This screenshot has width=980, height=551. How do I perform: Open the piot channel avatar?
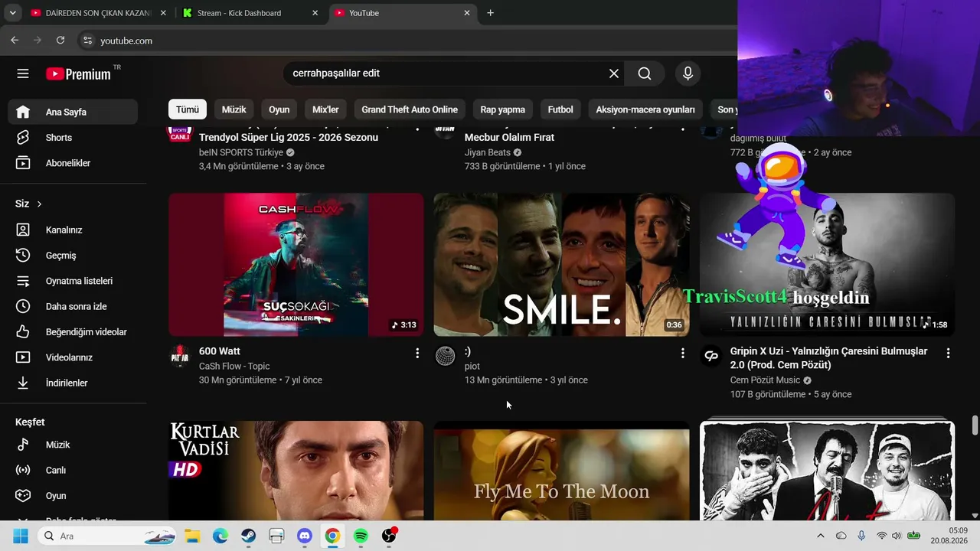[x=445, y=356]
